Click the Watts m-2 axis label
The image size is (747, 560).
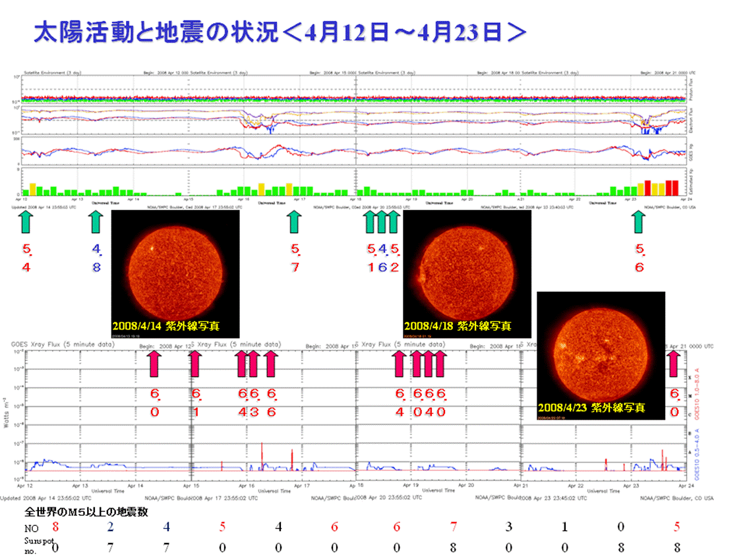point(6,413)
